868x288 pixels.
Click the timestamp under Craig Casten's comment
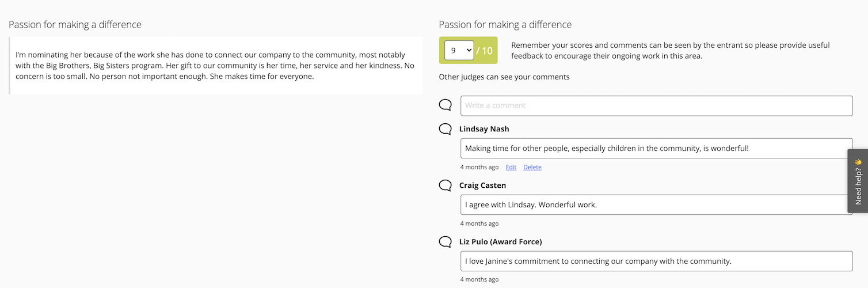click(x=479, y=223)
